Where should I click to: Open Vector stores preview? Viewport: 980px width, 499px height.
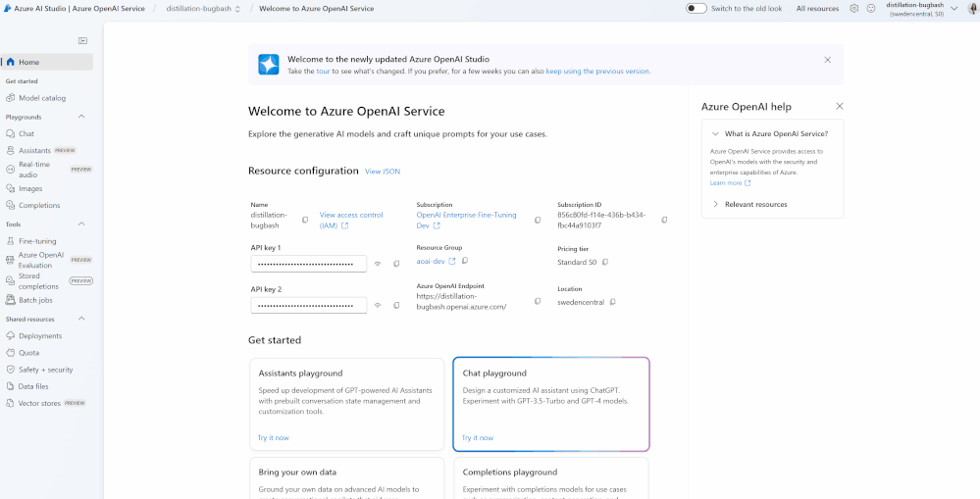click(x=47, y=404)
